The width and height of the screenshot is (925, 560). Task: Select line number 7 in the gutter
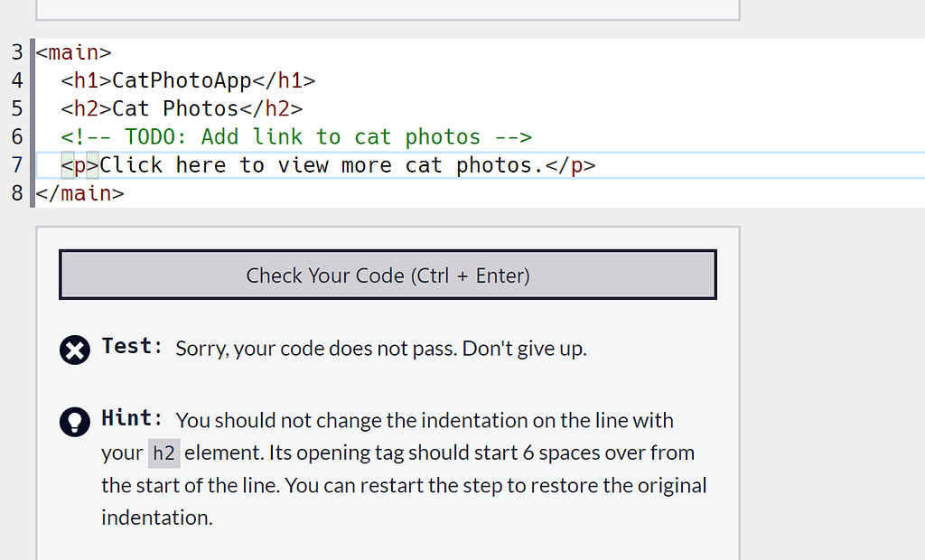(16, 165)
